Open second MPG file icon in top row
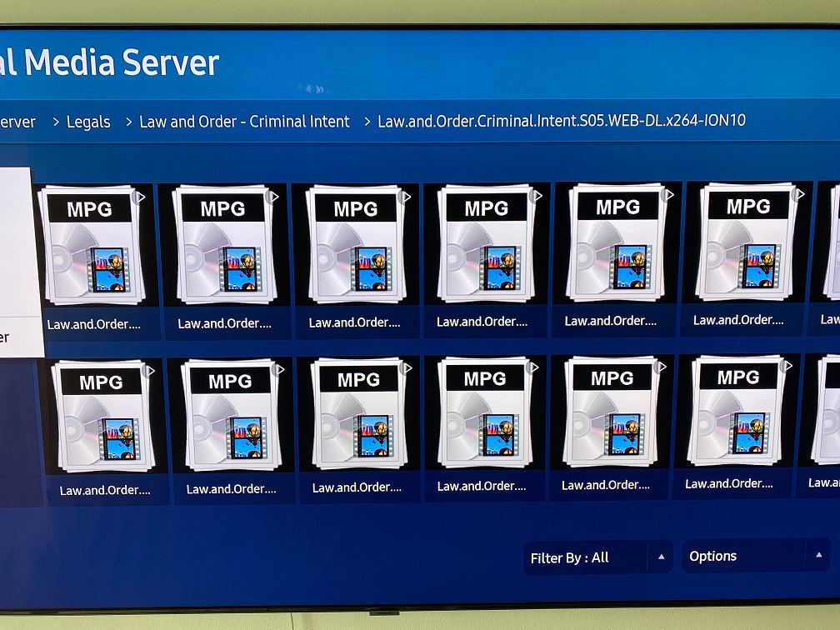This screenshot has width=840, height=630. pyautogui.click(x=226, y=244)
